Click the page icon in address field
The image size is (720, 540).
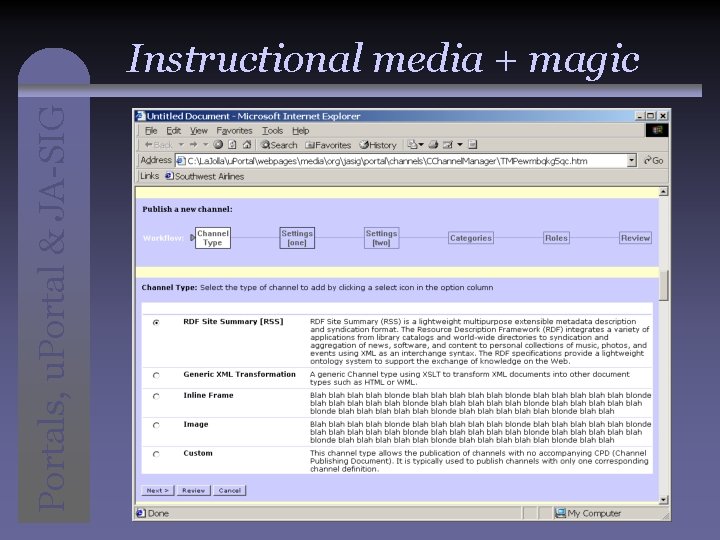[x=180, y=161]
